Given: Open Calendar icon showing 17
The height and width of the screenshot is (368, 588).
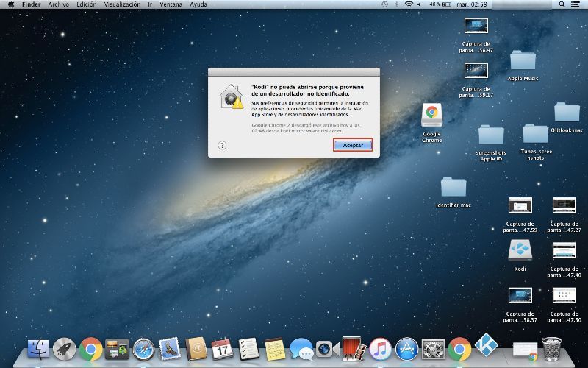Looking at the screenshot, I should point(222,349).
